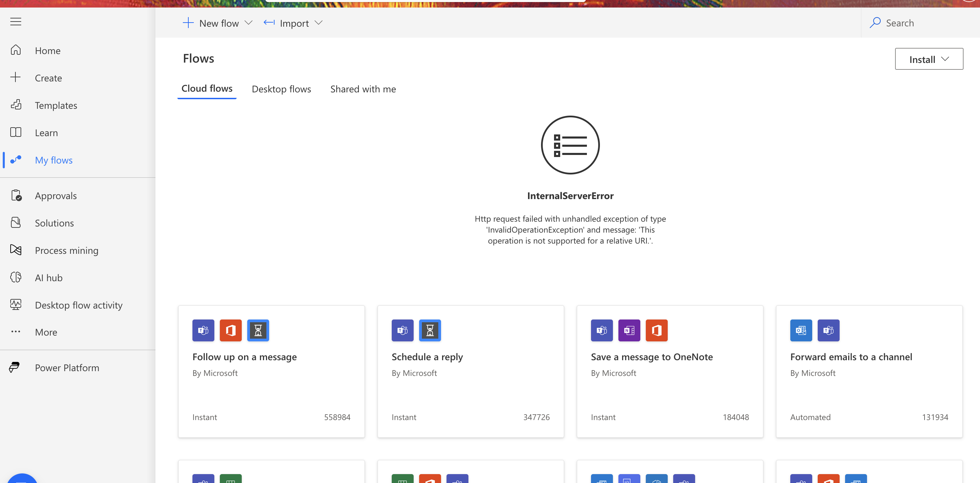Click Teams icon on Save a message to OneNote card

602,330
